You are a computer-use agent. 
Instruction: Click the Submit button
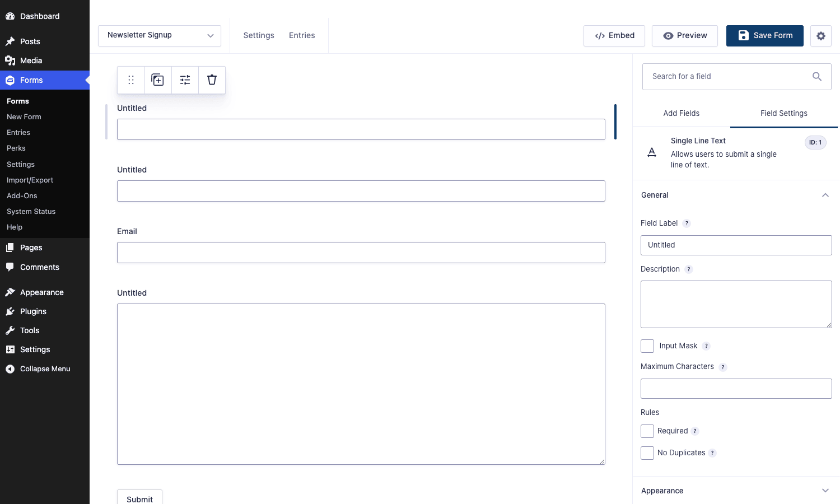click(x=139, y=498)
